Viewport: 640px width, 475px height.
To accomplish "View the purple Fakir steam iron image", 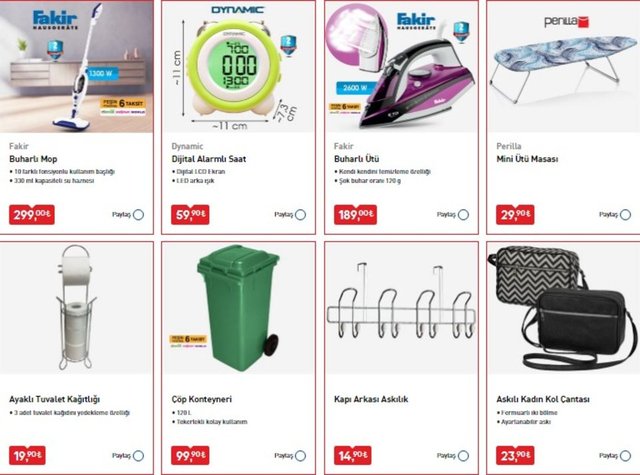I will (401, 67).
